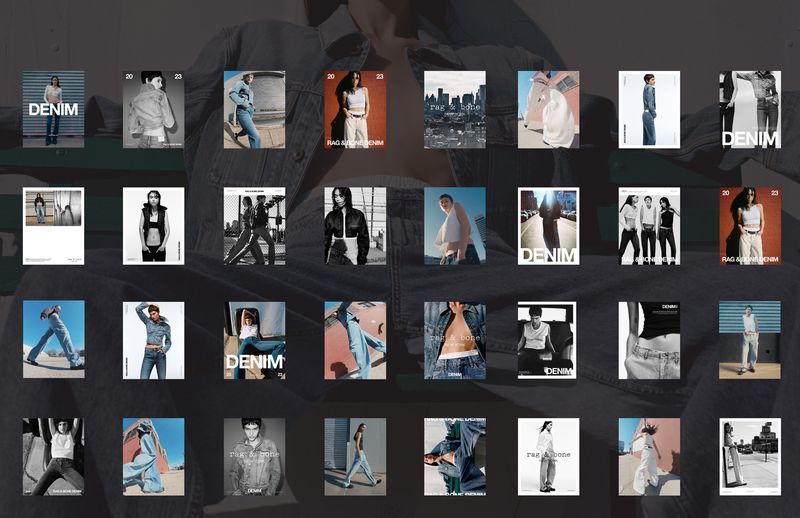The image size is (800, 518).
Task: Select the red 2023 cover beside the skyline poster
Action: pos(355,109)
